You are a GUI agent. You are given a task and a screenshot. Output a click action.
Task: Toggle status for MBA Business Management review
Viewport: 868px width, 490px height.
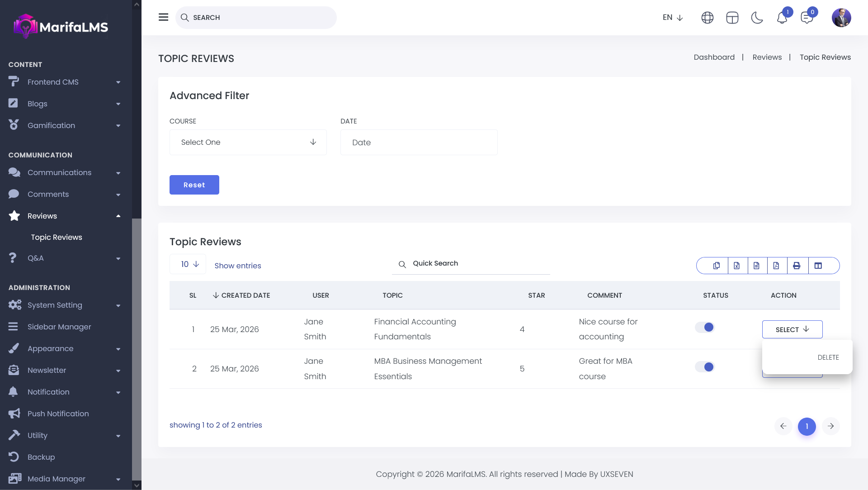(x=704, y=367)
